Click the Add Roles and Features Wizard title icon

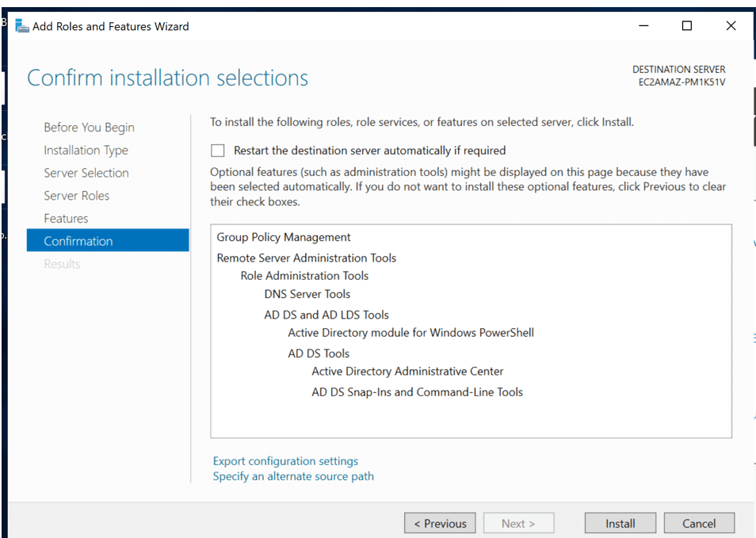[x=22, y=26]
